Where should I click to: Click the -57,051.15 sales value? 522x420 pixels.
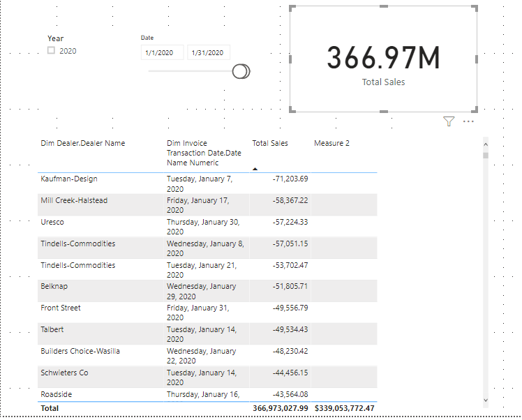pos(290,243)
